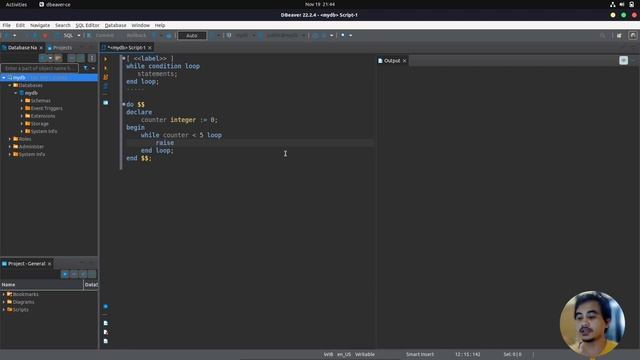Expand the Schemas folder
This screenshot has width=640, height=360.
click(x=22, y=100)
